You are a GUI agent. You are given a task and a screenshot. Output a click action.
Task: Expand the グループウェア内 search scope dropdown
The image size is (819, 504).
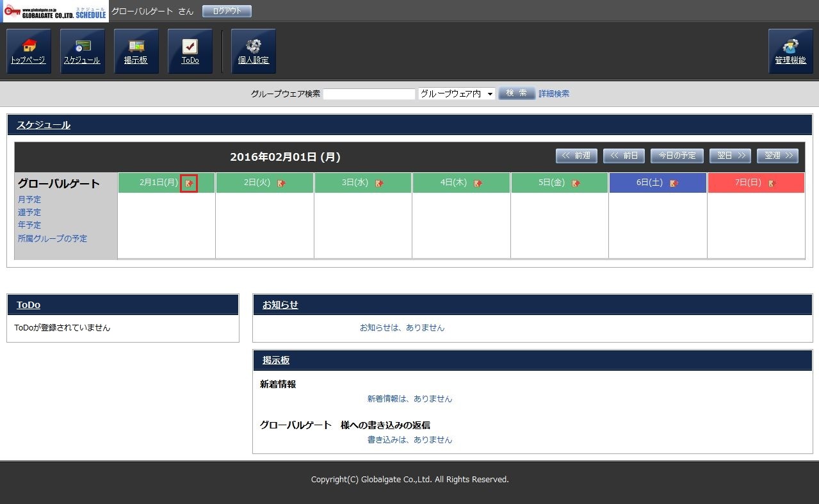pyautogui.click(x=457, y=94)
